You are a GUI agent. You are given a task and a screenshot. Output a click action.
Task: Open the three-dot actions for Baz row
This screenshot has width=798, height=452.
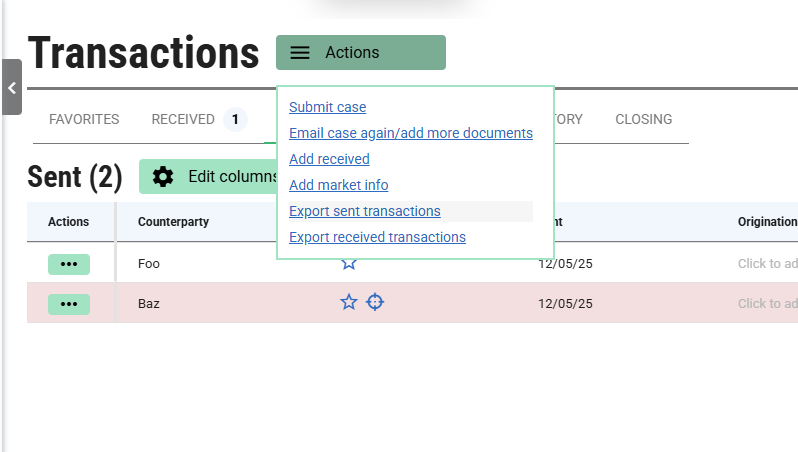(69, 304)
